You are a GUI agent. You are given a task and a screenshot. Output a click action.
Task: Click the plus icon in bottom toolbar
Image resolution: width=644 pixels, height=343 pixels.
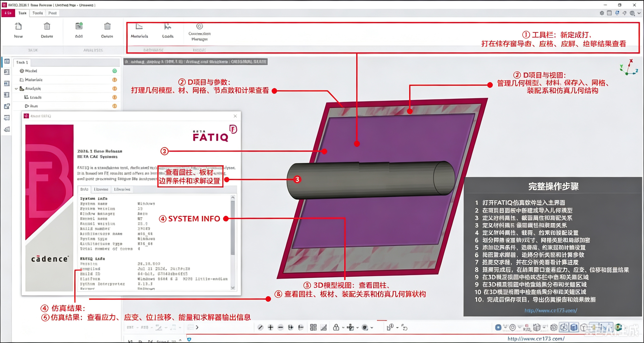click(271, 327)
